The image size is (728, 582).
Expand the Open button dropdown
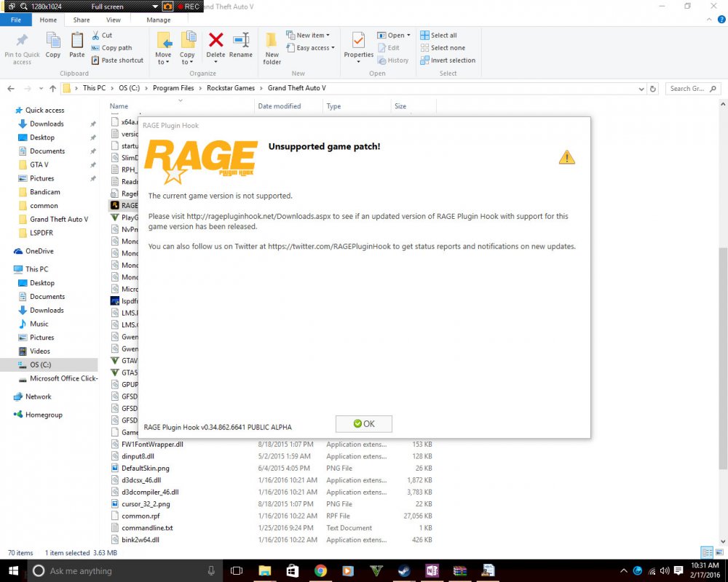tap(408, 35)
